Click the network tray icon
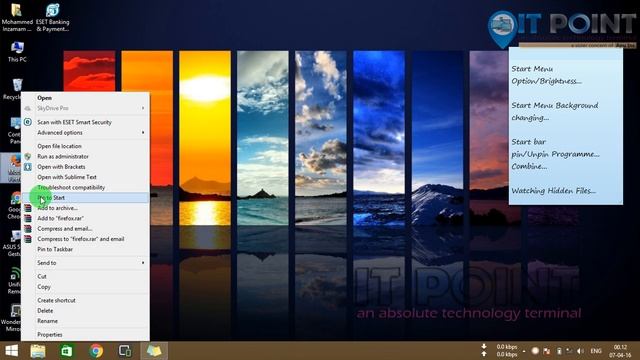640x360 pixels. pyautogui.click(x=569, y=351)
